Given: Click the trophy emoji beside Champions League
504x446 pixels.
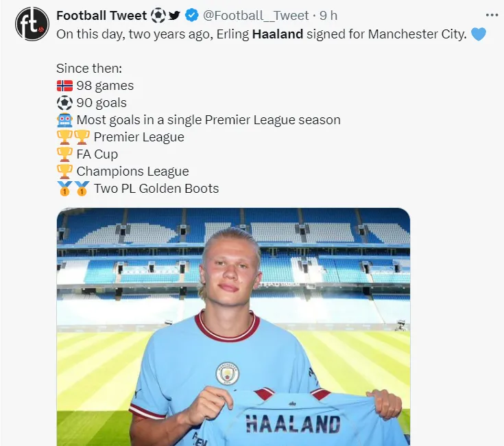Looking at the screenshot, I should [x=64, y=172].
